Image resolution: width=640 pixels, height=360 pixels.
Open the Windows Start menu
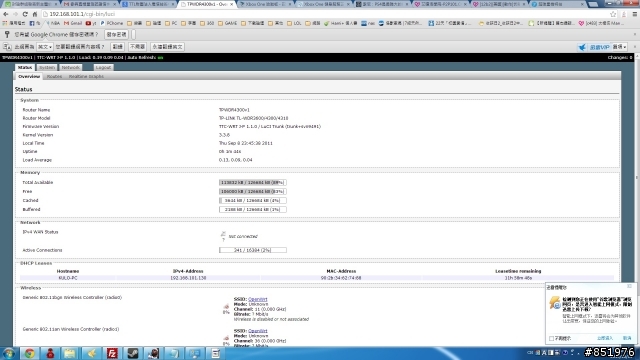pos(9,353)
